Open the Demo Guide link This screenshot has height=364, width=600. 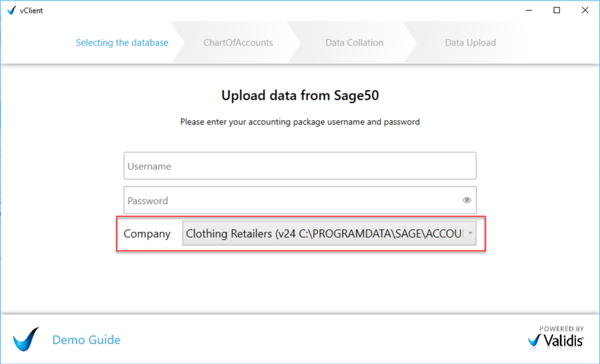coord(86,339)
